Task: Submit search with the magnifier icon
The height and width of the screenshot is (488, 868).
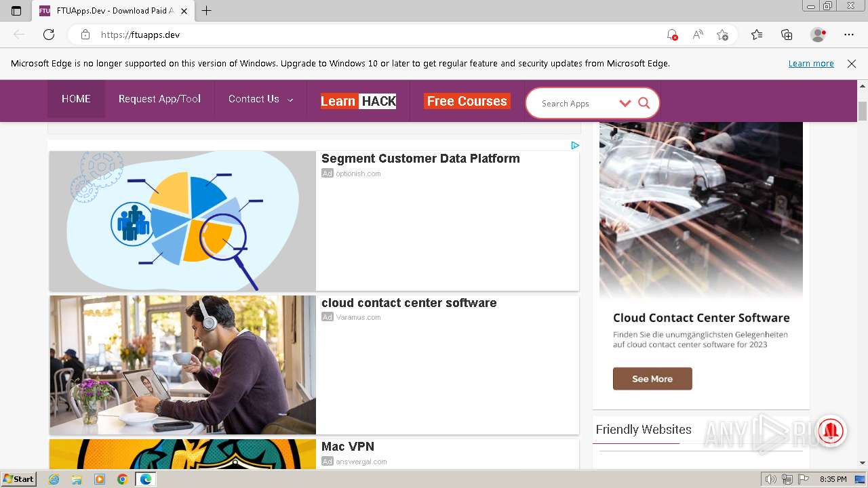Action: pos(644,103)
